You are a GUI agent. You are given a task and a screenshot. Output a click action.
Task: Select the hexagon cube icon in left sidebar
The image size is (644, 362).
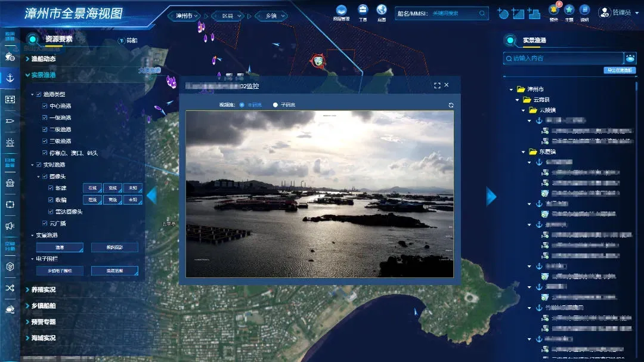pyautogui.click(x=10, y=267)
